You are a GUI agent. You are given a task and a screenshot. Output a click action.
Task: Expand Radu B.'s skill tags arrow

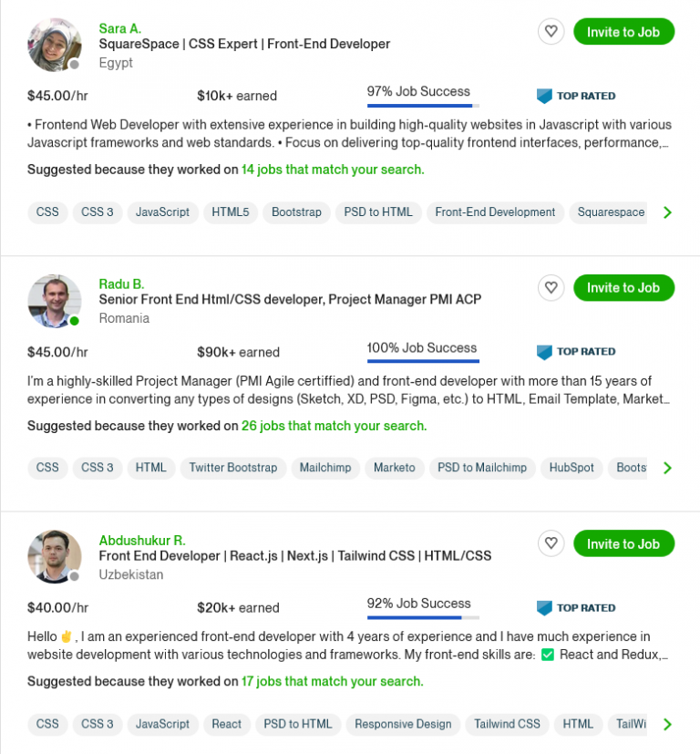point(667,468)
